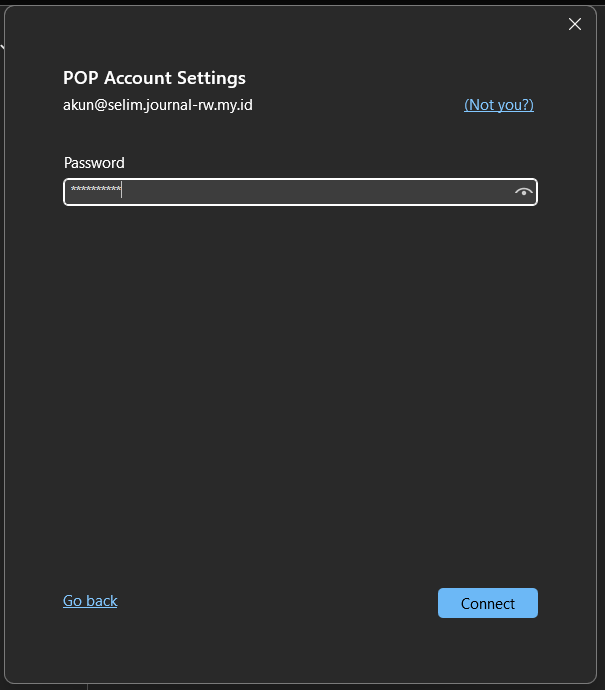The height and width of the screenshot is (690, 605).
Task: Connect the POP account
Action: (x=488, y=603)
